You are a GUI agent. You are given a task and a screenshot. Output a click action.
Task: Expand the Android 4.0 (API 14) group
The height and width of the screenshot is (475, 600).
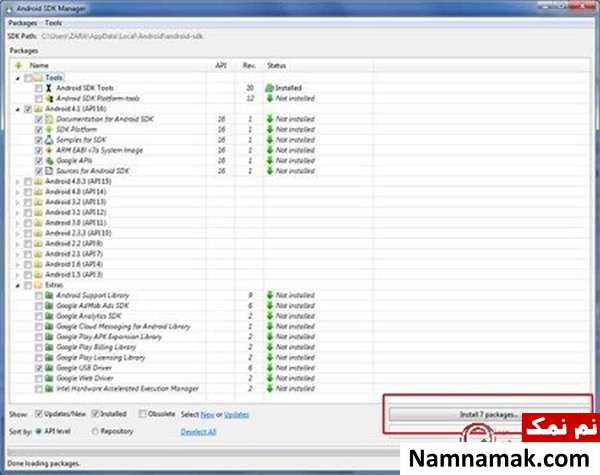tap(18, 192)
